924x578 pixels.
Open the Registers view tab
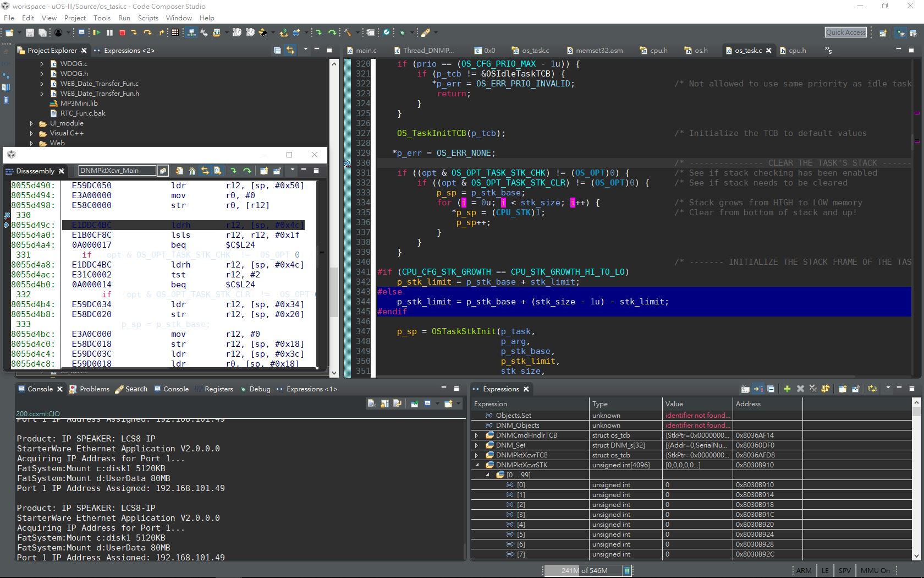point(218,389)
